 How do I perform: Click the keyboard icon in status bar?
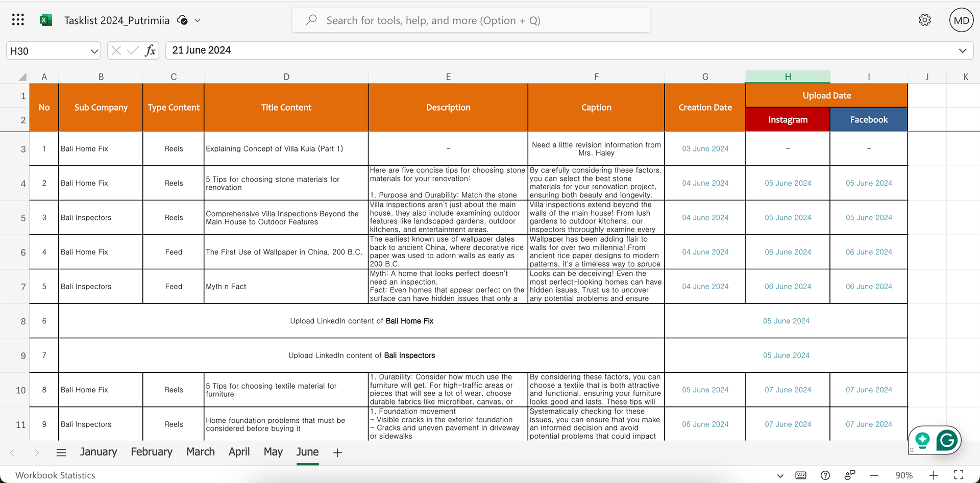tap(801, 475)
